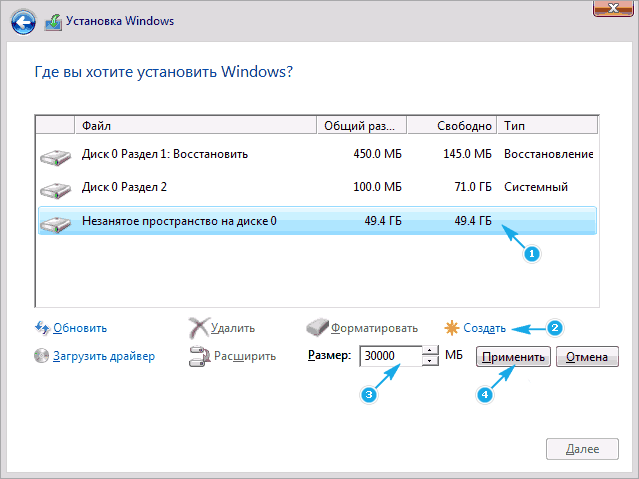The width and height of the screenshot is (639, 479).
Task: Click the Load driver (Загрузить драйвер) disc icon
Action: [x=42, y=355]
